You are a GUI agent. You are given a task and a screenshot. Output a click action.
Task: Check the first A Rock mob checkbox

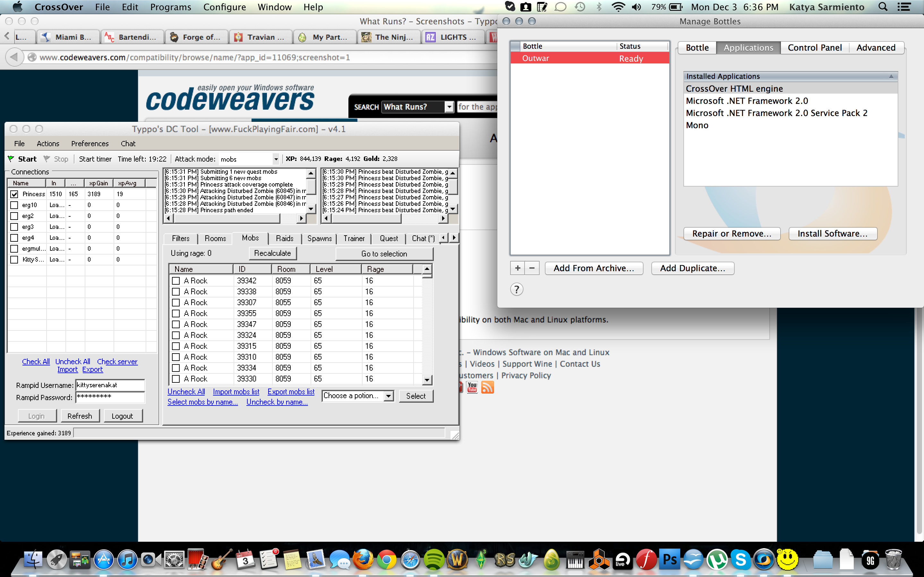click(175, 280)
